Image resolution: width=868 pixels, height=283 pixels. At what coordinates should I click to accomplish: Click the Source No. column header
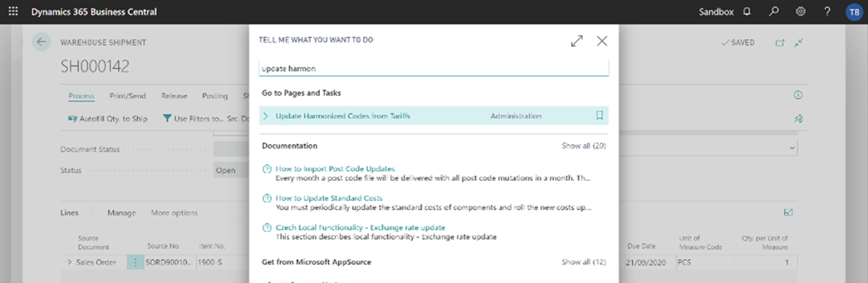[163, 247]
